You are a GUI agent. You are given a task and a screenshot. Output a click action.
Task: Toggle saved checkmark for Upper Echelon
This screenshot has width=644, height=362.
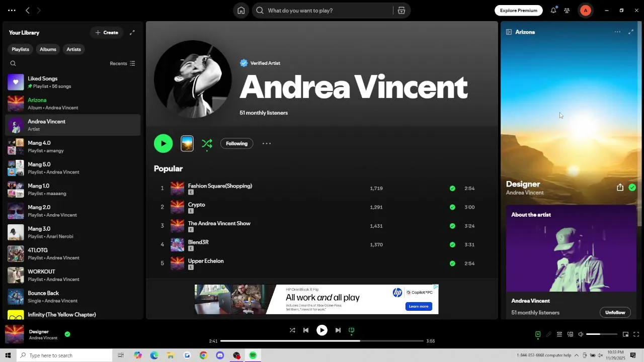tap(452, 263)
